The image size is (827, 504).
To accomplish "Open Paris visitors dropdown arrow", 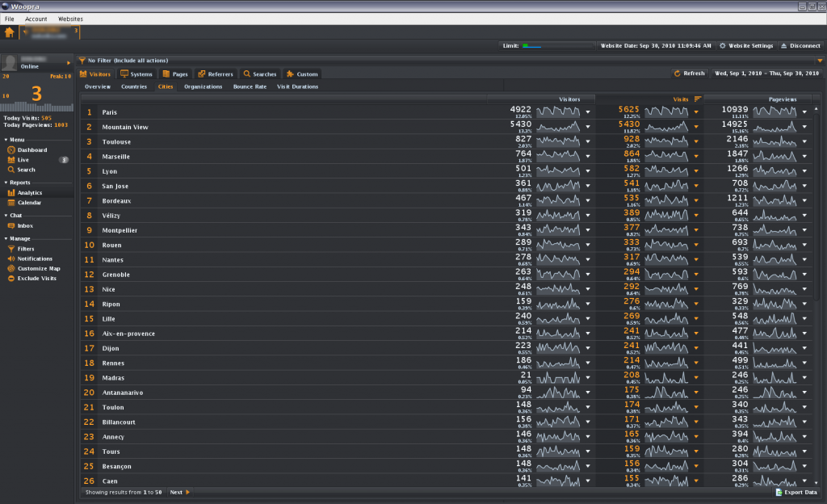I will [x=588, y=112].
